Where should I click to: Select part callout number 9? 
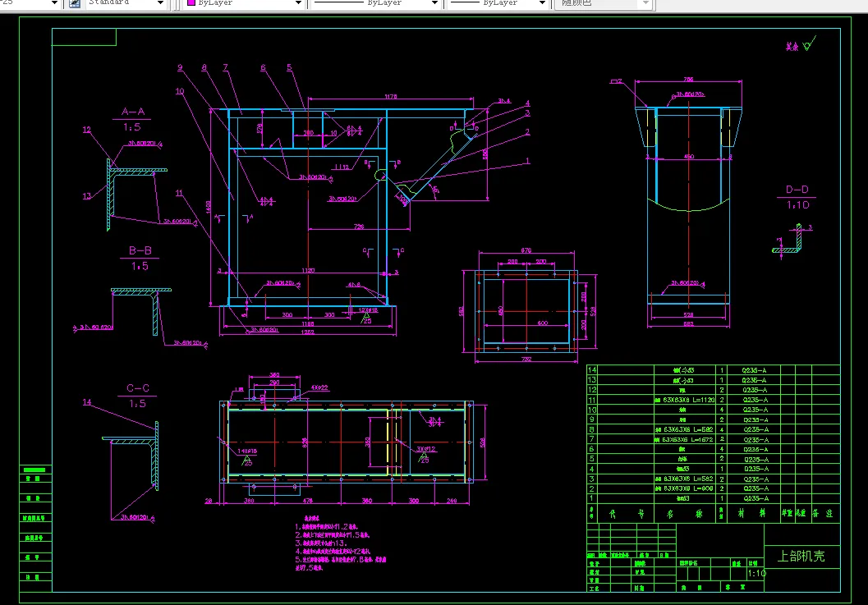[180, 67]
